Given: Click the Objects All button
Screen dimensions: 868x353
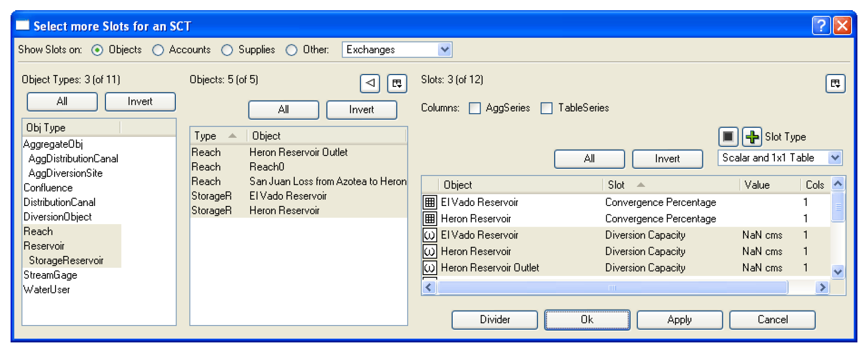Looking at the screenshot, I should (284, 110).
